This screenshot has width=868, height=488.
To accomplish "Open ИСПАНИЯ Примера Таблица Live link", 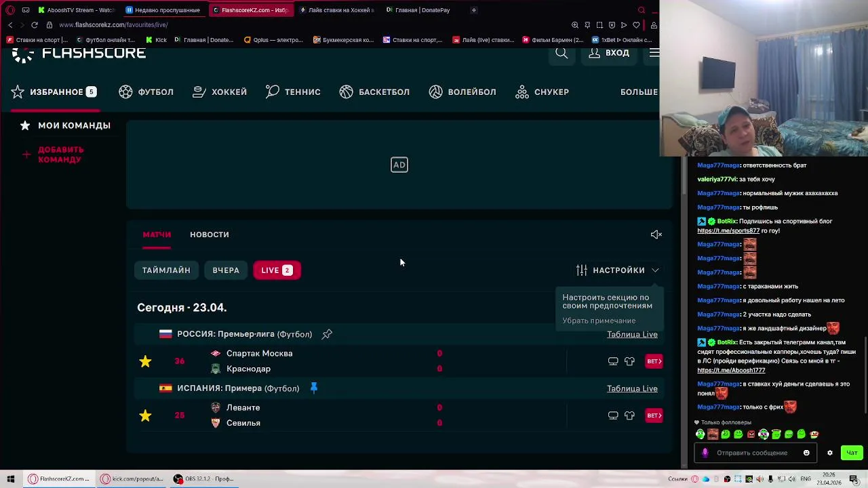I will [632, 388].
